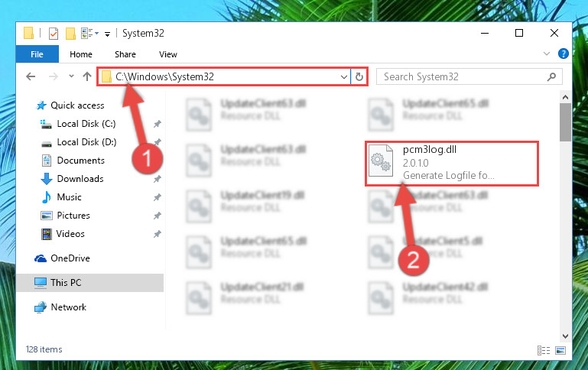
Task: Expand the address bar history dropdown
Action: click(x=343, y=77)
